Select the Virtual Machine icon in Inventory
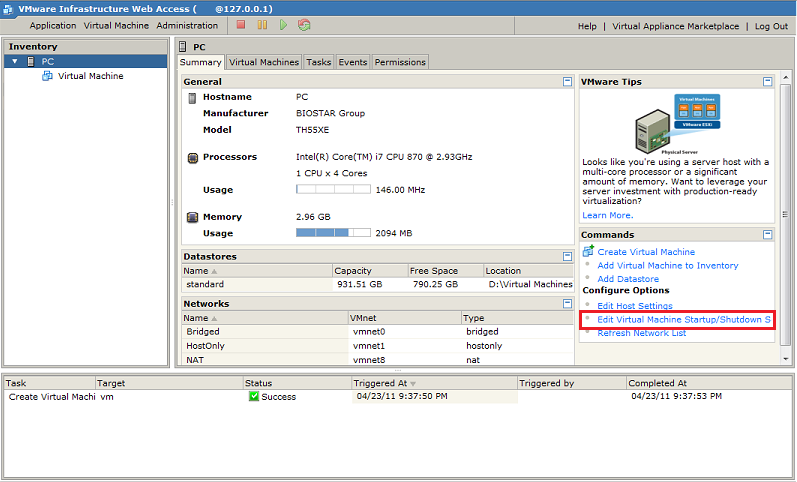Viewport: 797px width, 482px height. point(47,76)
